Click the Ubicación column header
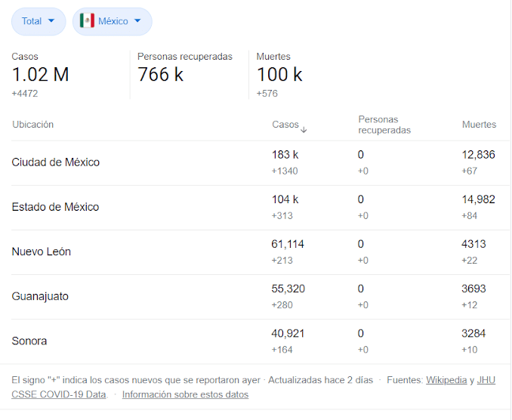 [32, 125]
